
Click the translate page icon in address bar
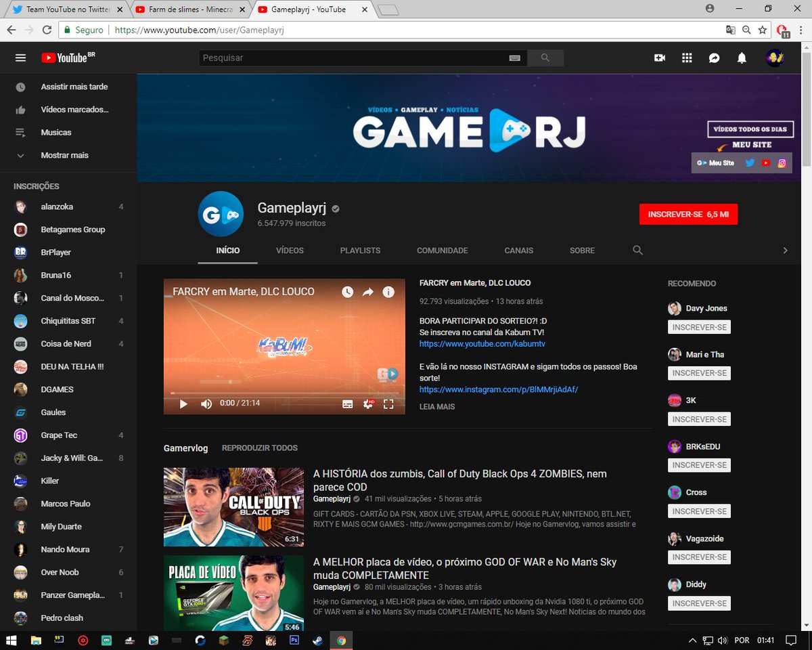click(x=730, y=30)
